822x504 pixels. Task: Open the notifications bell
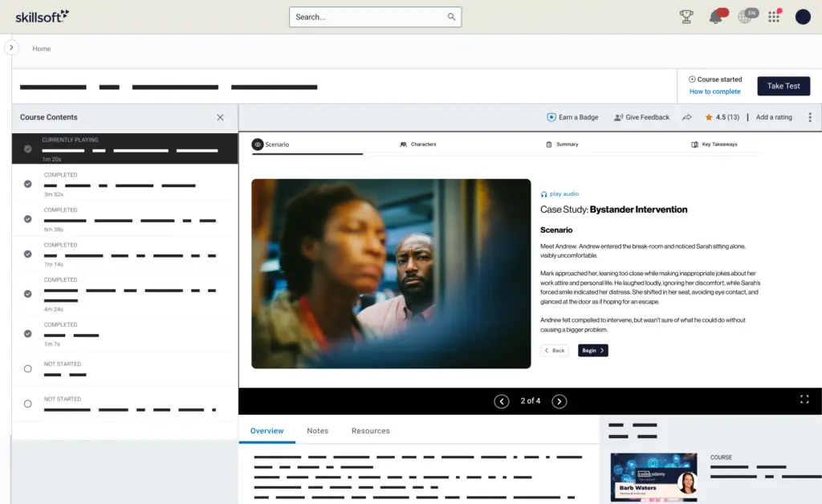point(715,17)
